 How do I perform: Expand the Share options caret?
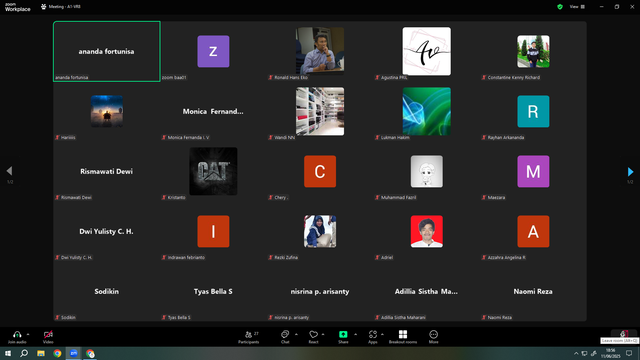tap(355, 334)
